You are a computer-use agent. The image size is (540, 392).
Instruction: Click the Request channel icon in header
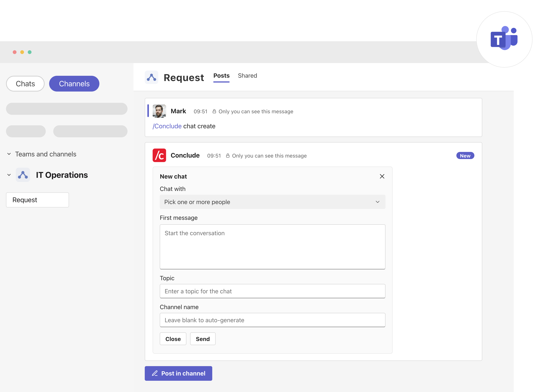151,77
